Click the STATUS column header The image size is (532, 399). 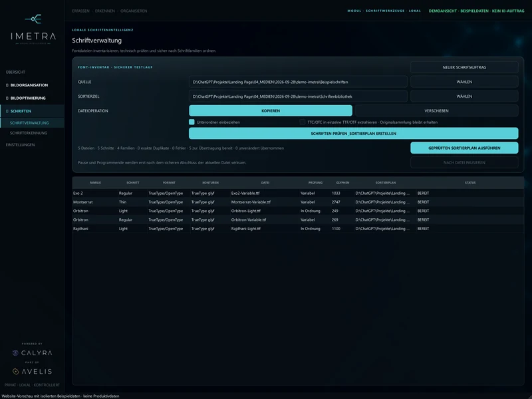click(470, 182)
